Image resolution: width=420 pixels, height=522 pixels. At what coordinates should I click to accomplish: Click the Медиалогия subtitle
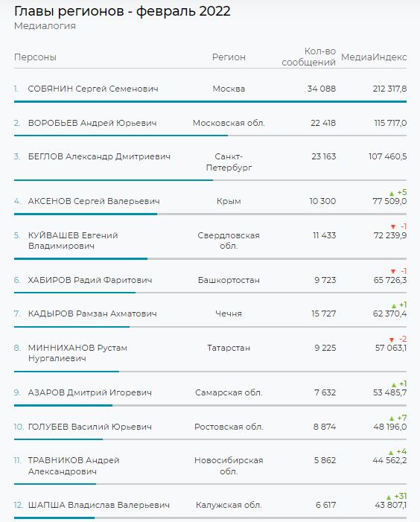point(45,26)
